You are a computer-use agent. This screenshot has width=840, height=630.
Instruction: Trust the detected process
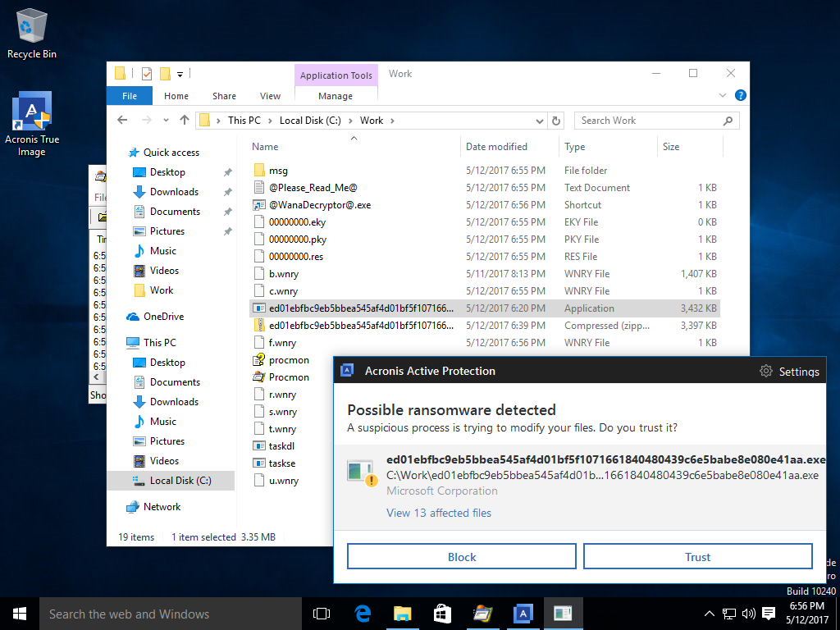click(x=697, y=557)
